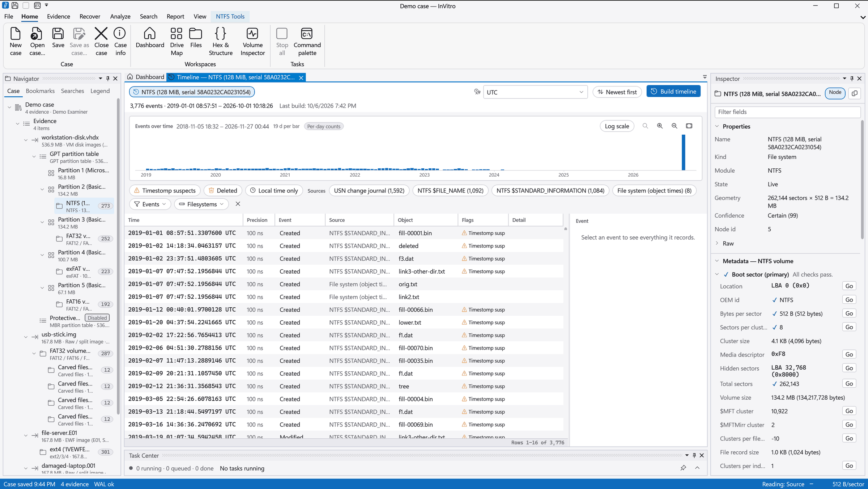Screen dimensions: 868x489
Task: Toggle the USN change journal source
Action: (369, 190)
